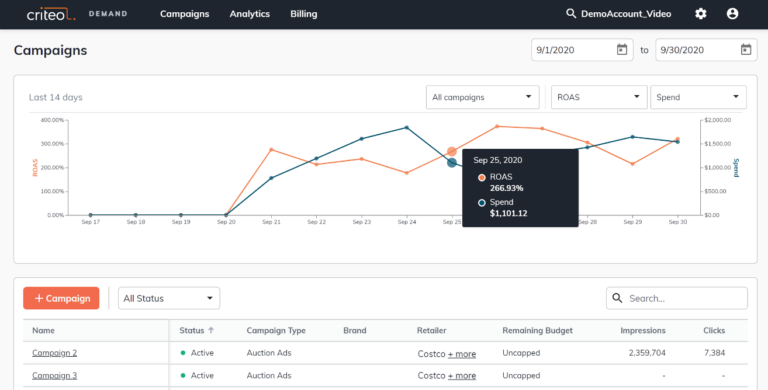The height and width of the screenshot is (390, 768).
Task: Select the Sep 25 ROAS highlighted point
Action: point(452,151)
